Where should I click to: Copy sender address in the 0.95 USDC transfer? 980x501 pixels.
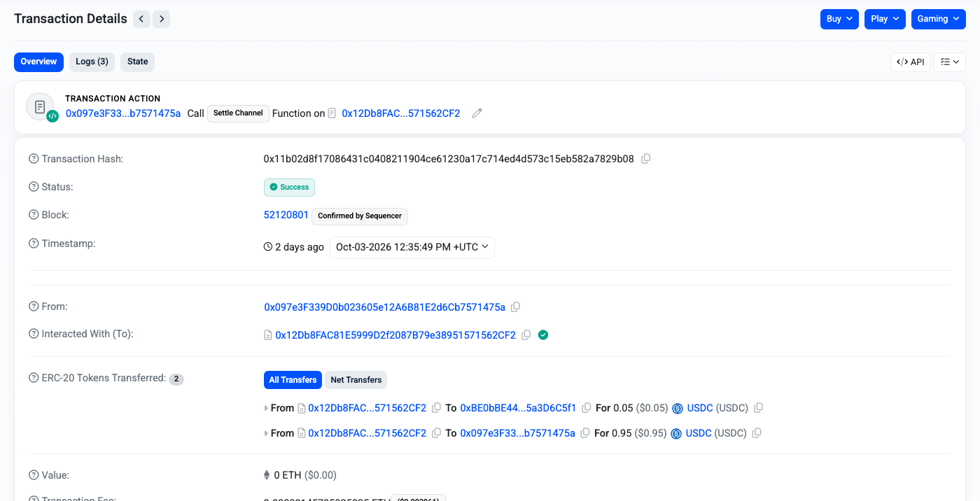pyautogui.click(x=437, y=433)
